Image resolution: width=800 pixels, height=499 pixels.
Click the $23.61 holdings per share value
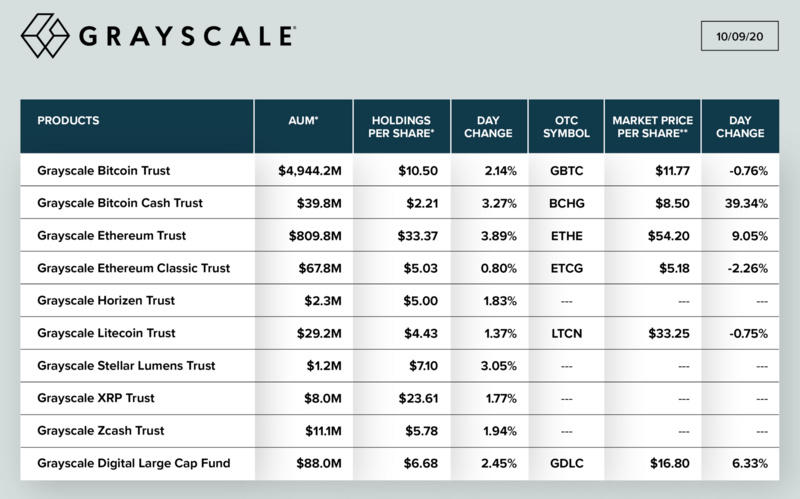412,398
